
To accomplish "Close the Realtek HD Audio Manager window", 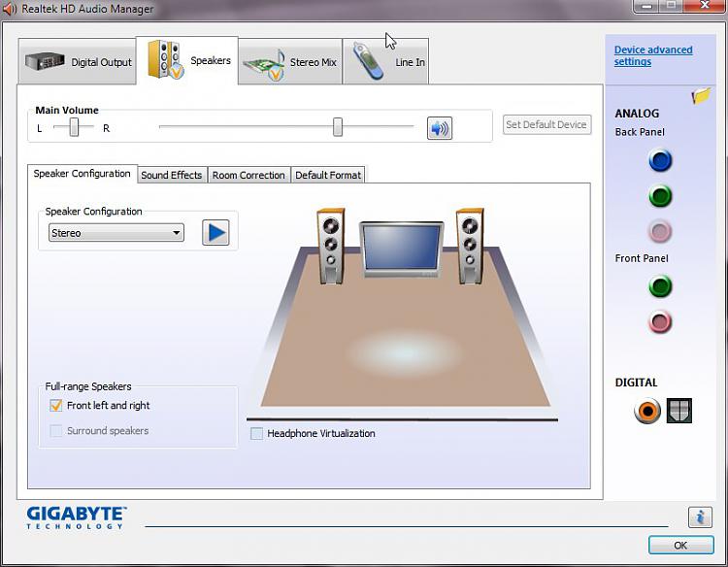I will 704,5.
